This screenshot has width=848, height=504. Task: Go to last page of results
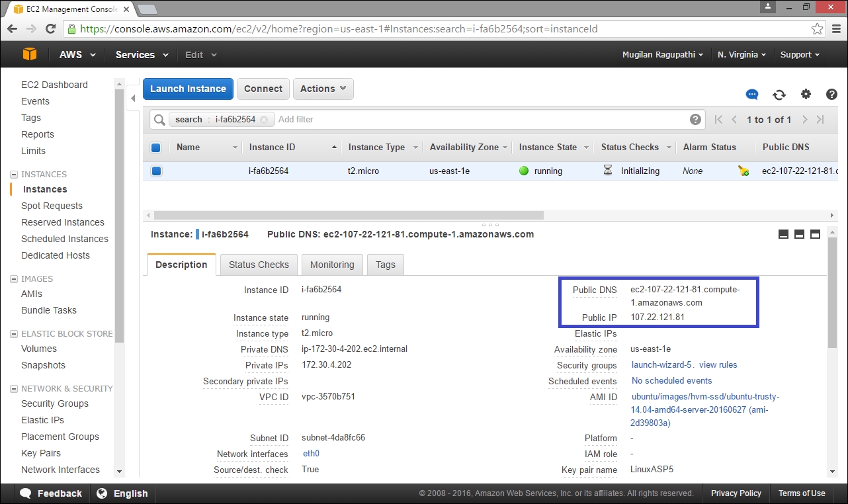point(820,120)
